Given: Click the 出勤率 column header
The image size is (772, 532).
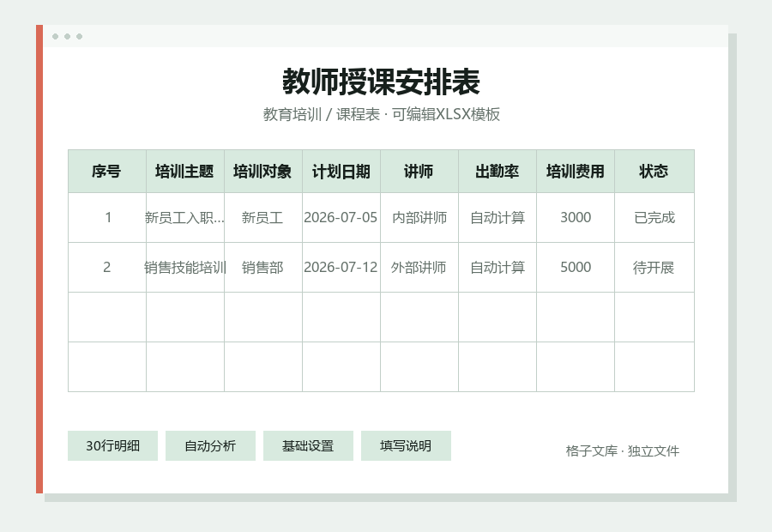Looking at the screenshot, I should click(x=498, y=172).
